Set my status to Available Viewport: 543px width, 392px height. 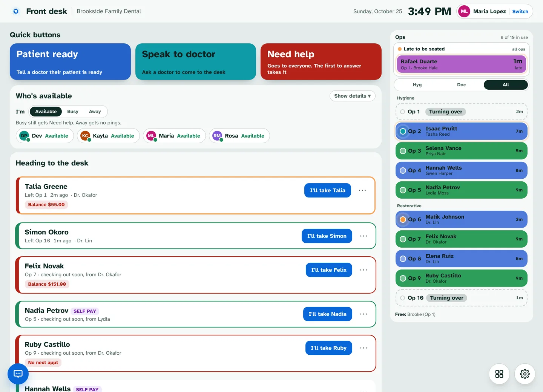[x=46, y=112]
